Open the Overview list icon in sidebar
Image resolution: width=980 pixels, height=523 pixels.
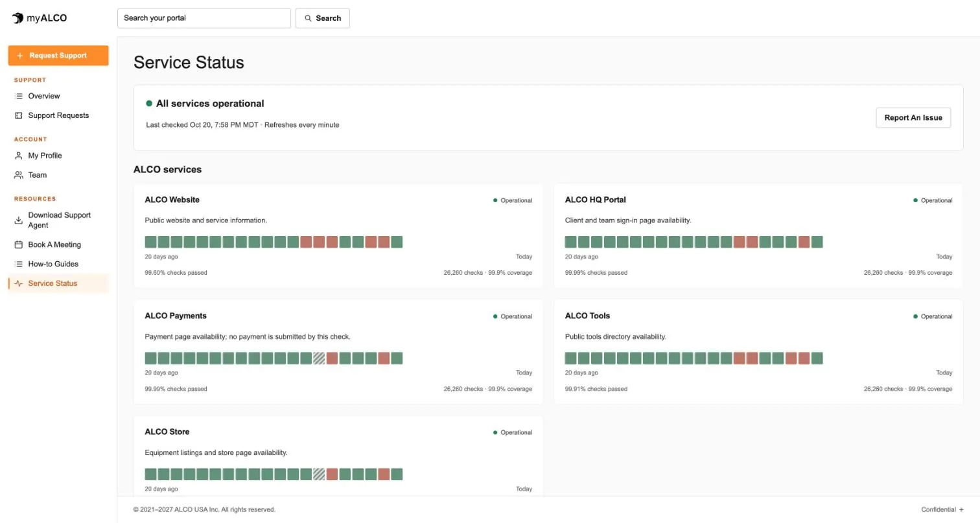[19, 96]
